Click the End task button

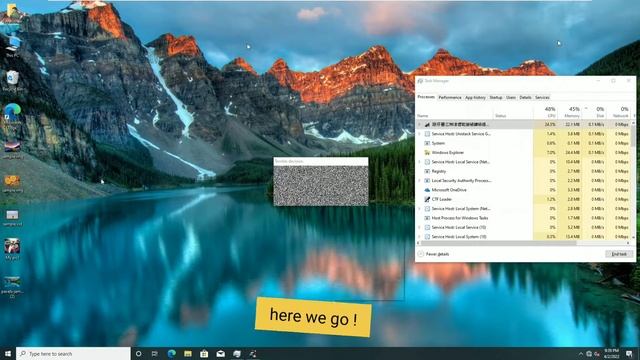coord(619,254)
